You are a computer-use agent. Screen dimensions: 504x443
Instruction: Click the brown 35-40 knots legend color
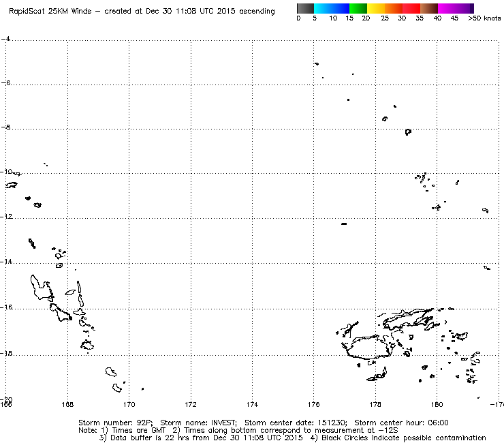coord(429,8)
